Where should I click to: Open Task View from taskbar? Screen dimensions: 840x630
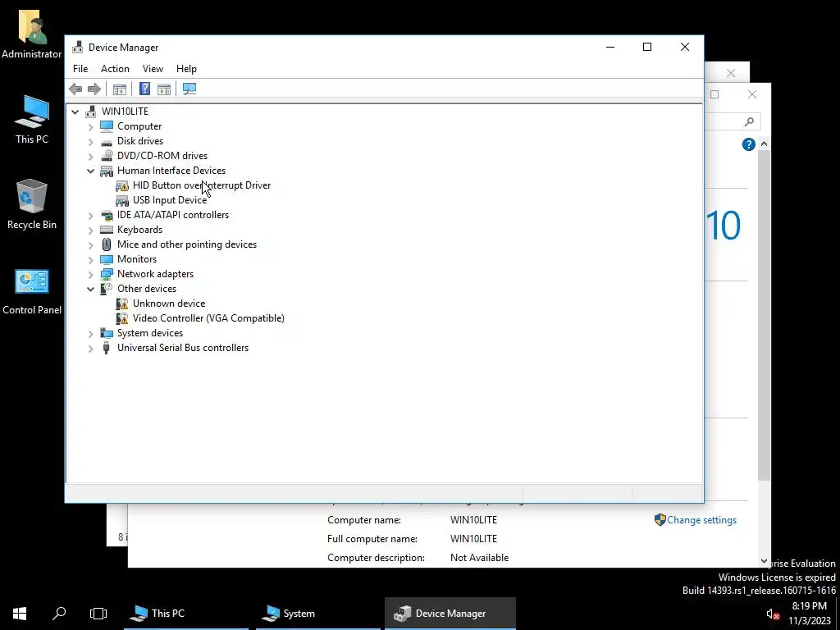(98, 614)
